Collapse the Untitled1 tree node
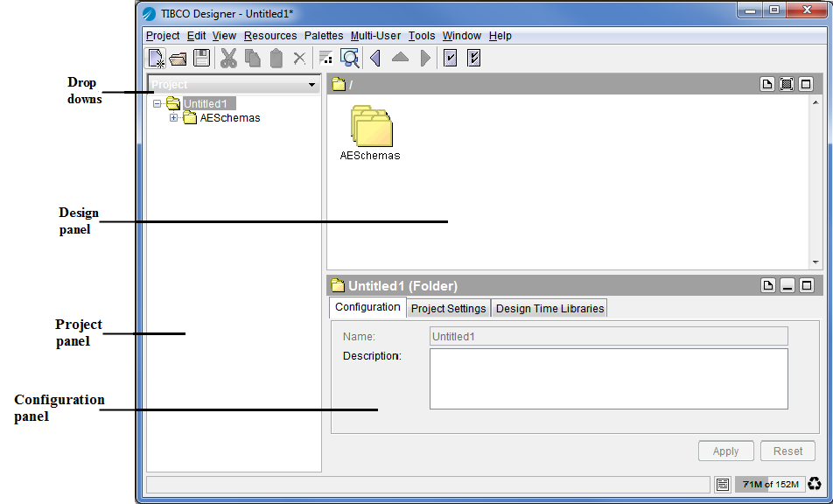 [x=157, y=103]
